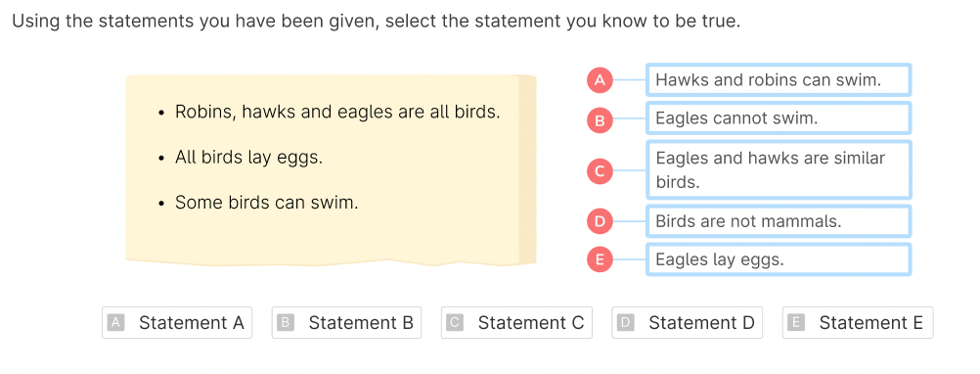980x374 pixels.
Task: Click the 'All birds lay eggs' bullet text
Action: click(x=248, y=158)
